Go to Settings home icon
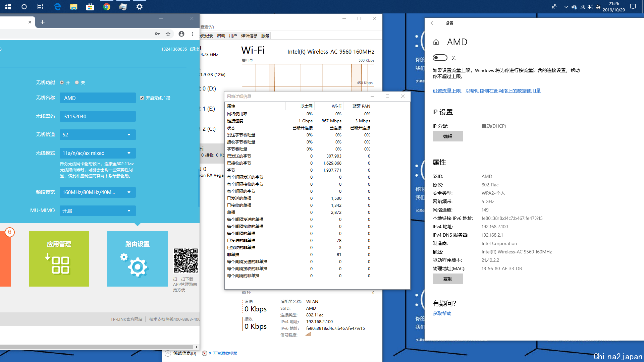Viewport: 644px width, 362px height. tap(436, 42)
